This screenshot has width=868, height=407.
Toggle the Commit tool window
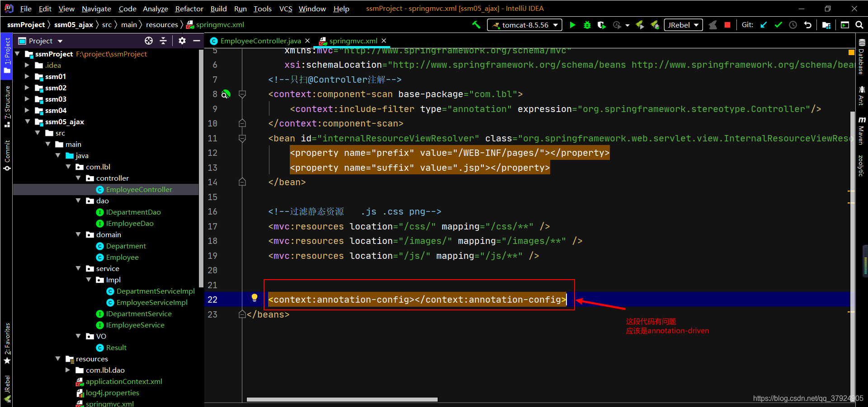7,155
